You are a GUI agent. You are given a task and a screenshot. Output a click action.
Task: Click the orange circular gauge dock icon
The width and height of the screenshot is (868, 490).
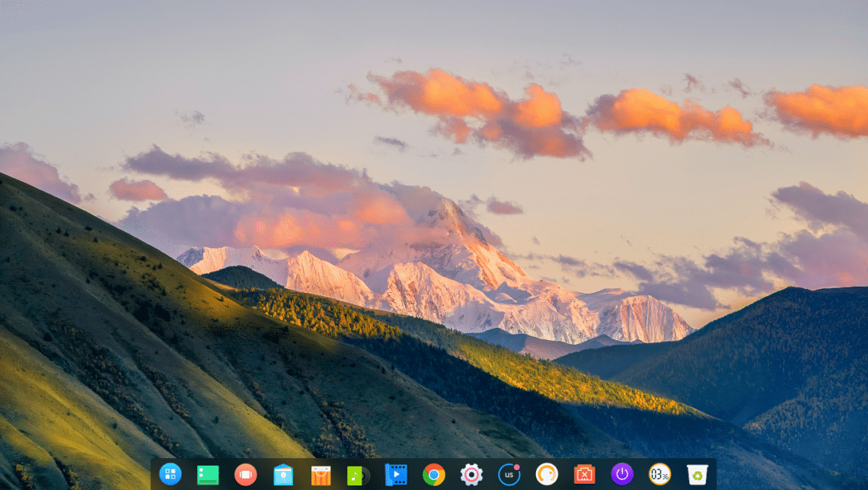pos(547,475)
